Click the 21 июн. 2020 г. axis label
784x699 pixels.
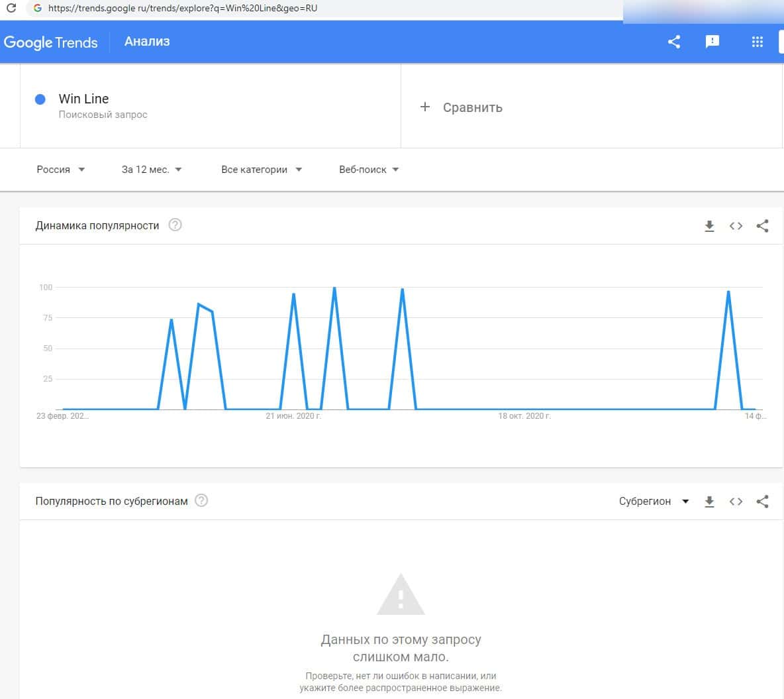pyautogui.click(x=293, y=416)
